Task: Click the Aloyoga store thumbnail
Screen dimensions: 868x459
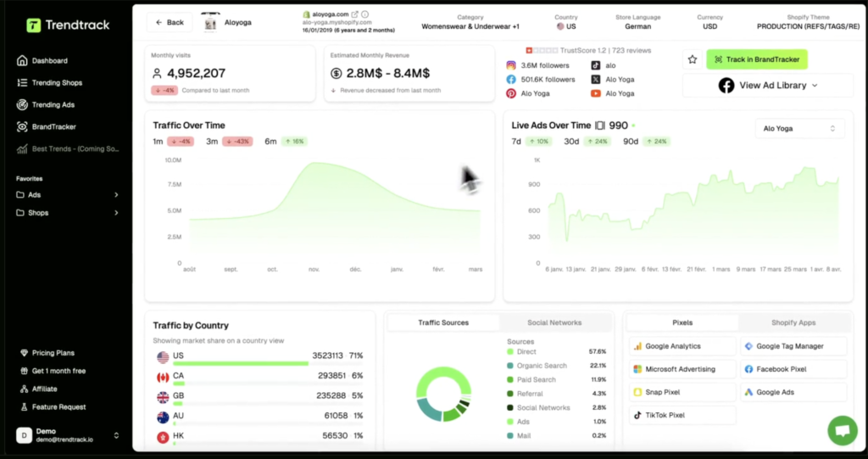Action: pos(210,22)
